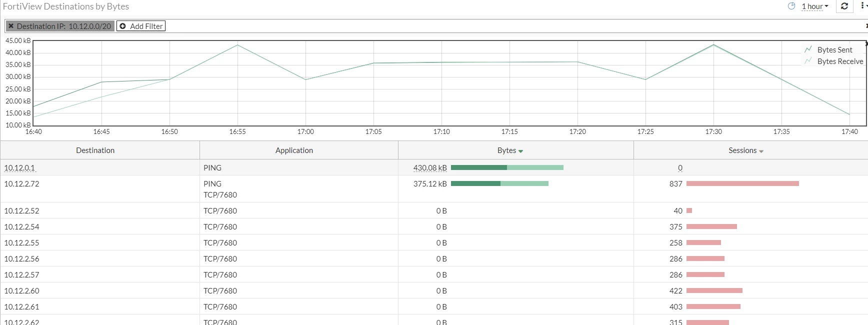Image resolution: width=868 pixels, height=325 pixels.
Task: Open the 1 hour time range dropdown
Action: pos(815,6)
